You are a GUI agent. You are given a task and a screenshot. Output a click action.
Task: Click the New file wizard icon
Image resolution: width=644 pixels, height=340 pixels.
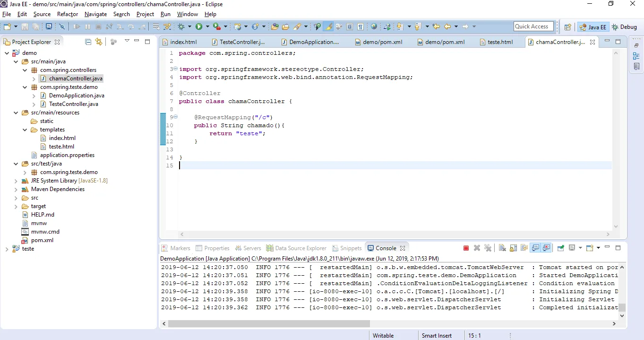pyautogui.click(x=8, y=27)
